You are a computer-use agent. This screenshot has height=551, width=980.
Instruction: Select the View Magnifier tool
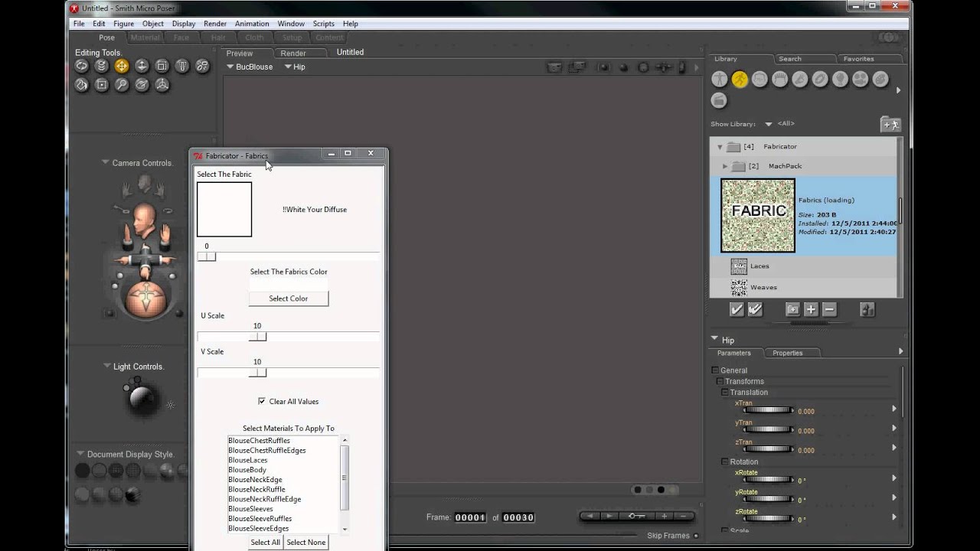[121, 85]
